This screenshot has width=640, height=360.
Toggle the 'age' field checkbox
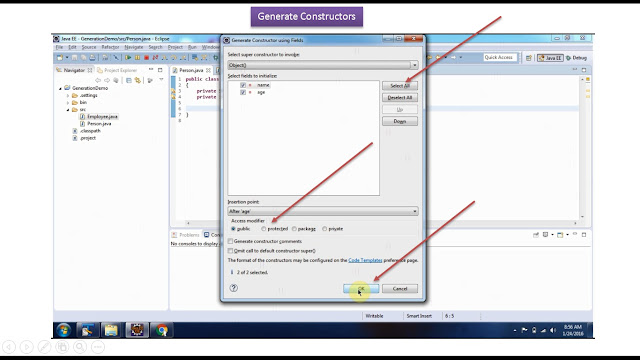click(243, 92)
